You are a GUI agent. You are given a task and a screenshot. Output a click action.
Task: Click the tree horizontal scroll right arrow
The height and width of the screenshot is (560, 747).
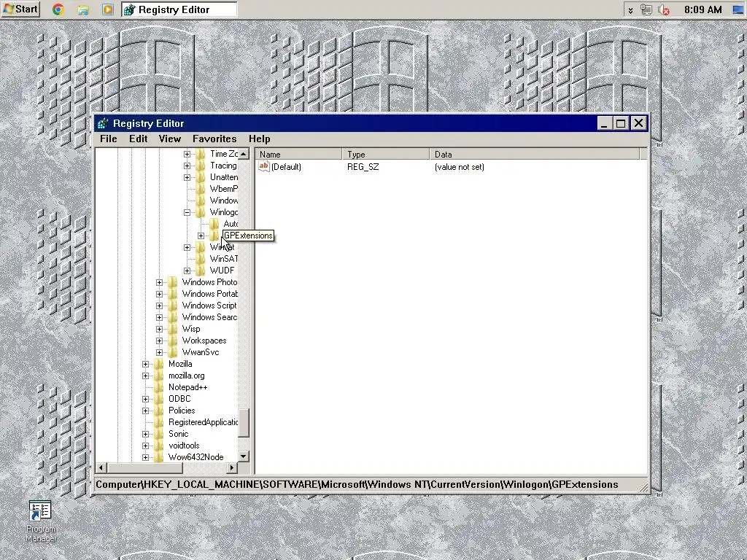click(231, 467)
